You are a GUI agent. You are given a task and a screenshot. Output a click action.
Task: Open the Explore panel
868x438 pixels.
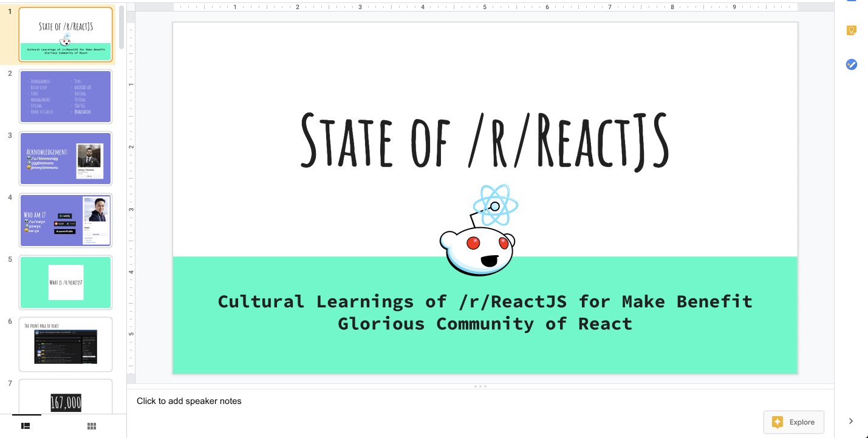795,422
